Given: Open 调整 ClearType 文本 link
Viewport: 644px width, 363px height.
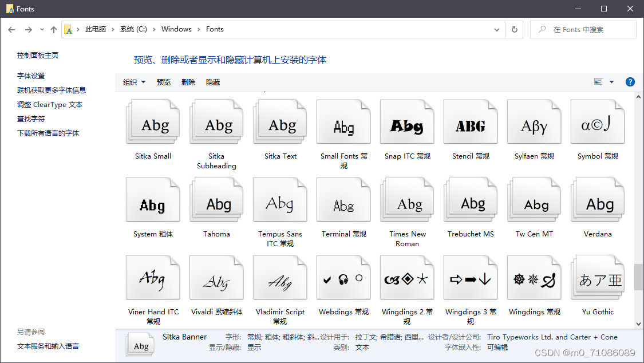Looking at the screenshot, I should (x=50, y=105).
